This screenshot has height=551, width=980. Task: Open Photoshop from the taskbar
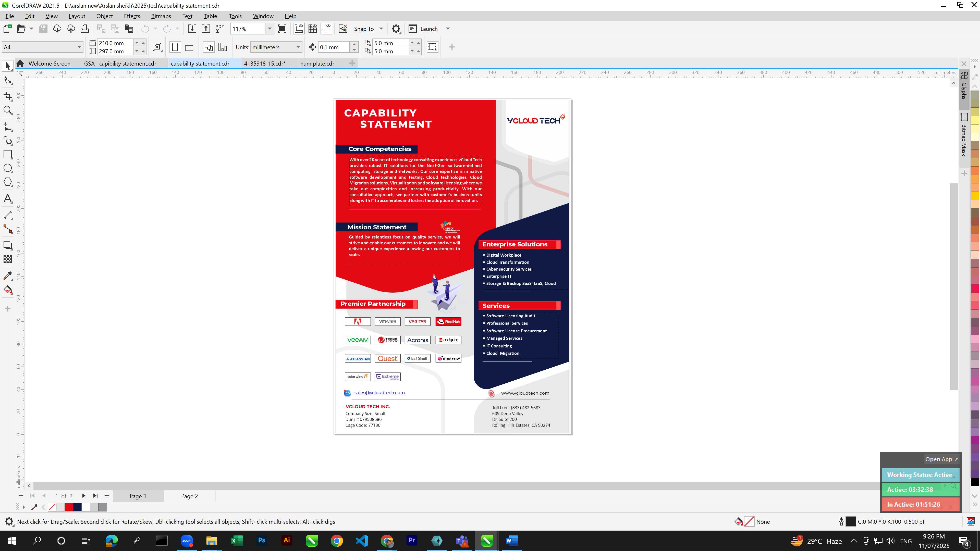261,541
